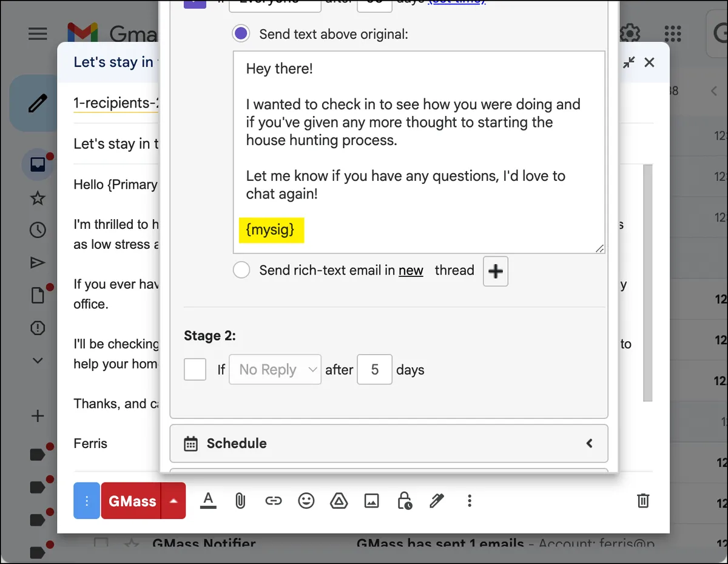Screen dimensions: 728x564
Task: Click the Ferris signature in email body
Action: (x=90, y=443)
